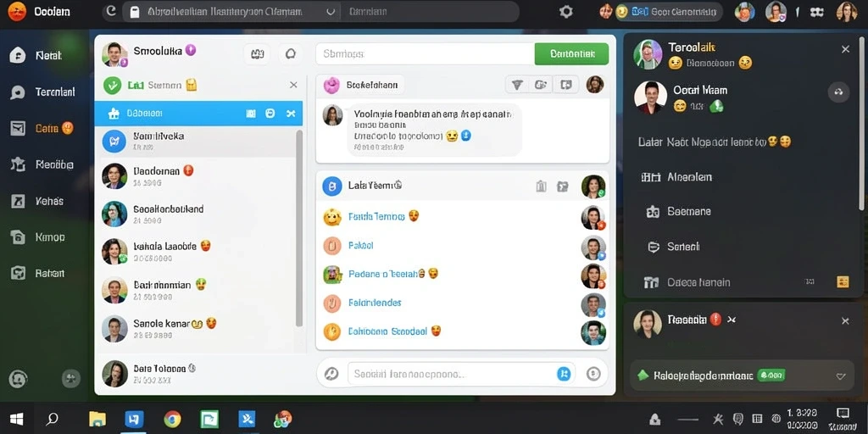The height and width of the screenshot is (434, 868).
Task: Open the status pill with emojis in top bar
Action: coord(661,12)
